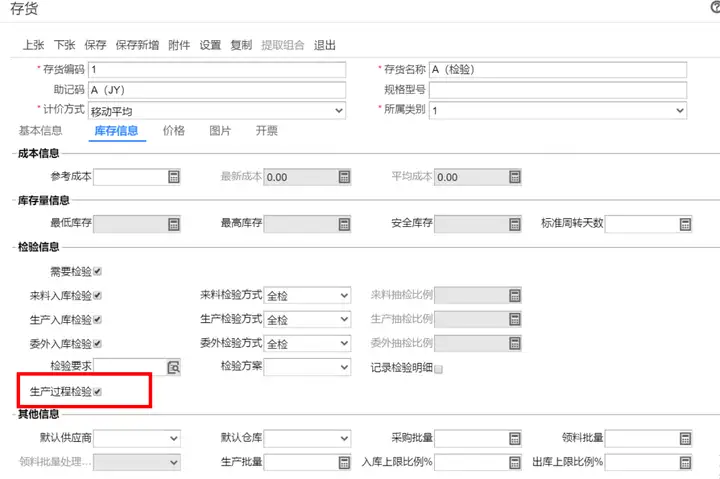Open the 基本信息 tab
The image size is (720, 479).
click(x=40, y=131)
